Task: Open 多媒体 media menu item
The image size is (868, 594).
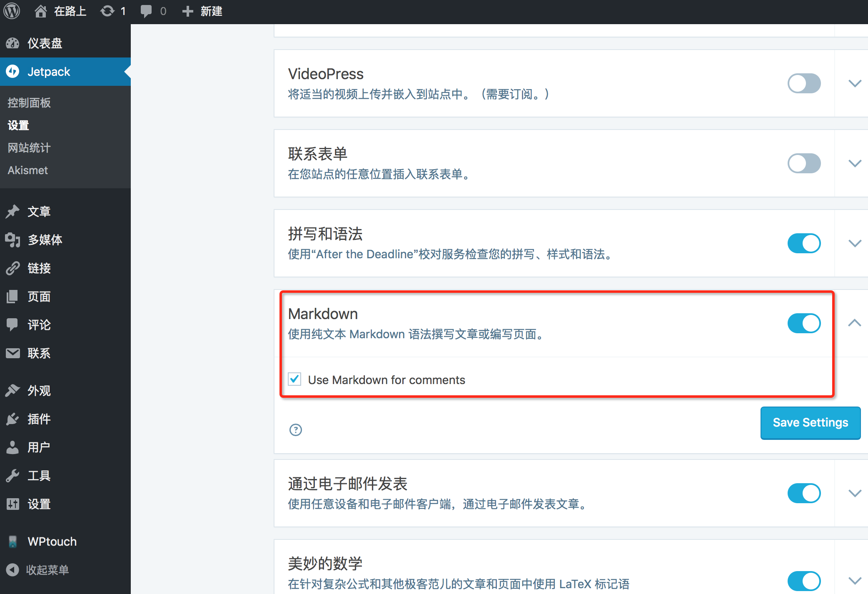Action: click(44, 240)
